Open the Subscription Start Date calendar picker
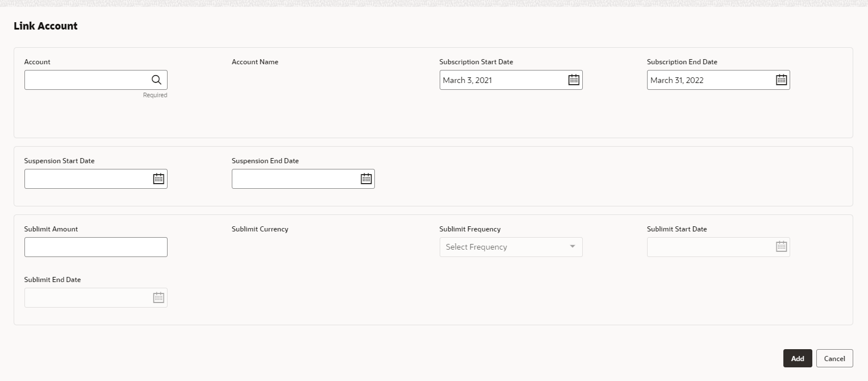 tap(574, 80)
